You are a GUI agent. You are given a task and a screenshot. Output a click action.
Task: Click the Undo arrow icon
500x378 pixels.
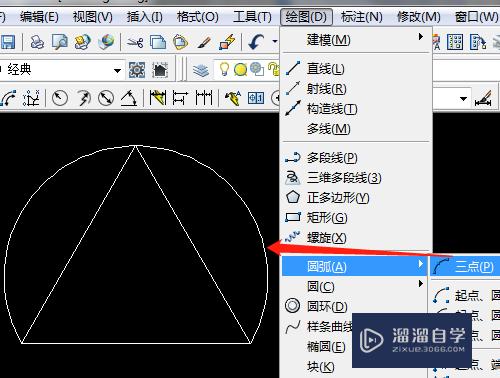(257, 42)
